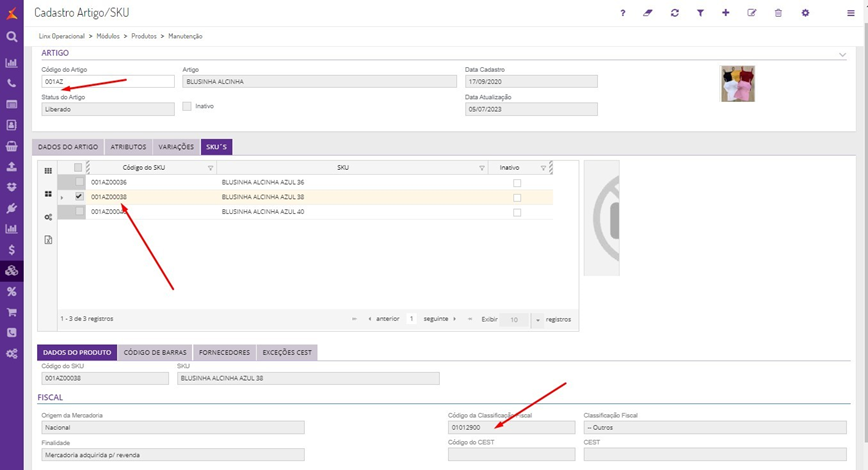Open the Inativo column filter
This screenshot has height=470, width=868.
543,168
